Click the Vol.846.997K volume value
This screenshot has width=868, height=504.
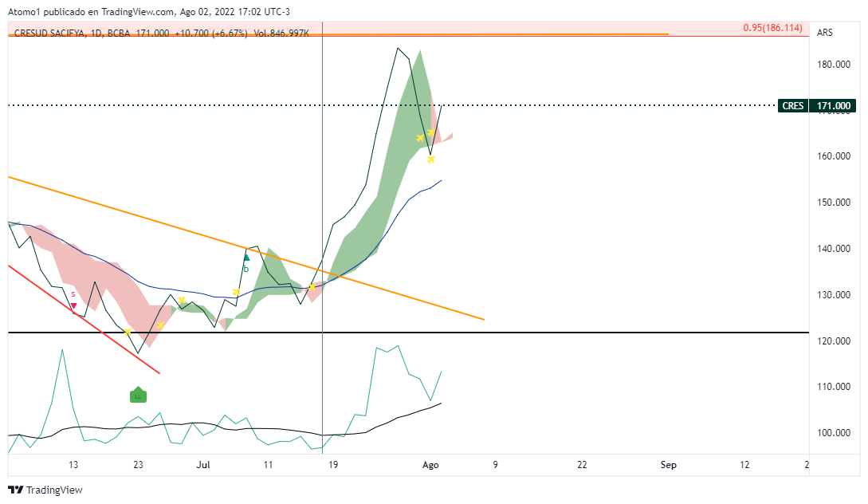pyautogui.click(x=281, y=33)
